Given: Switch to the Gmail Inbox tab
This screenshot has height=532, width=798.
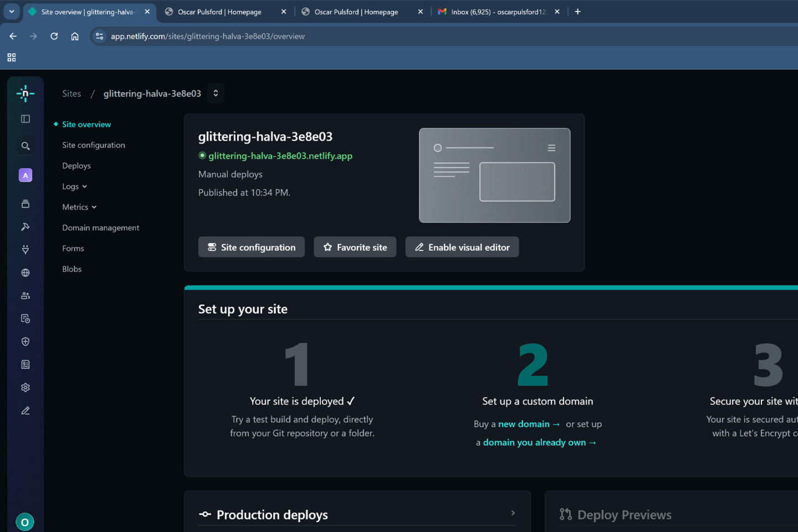Looking at the screenshot, I should [498, 12].
